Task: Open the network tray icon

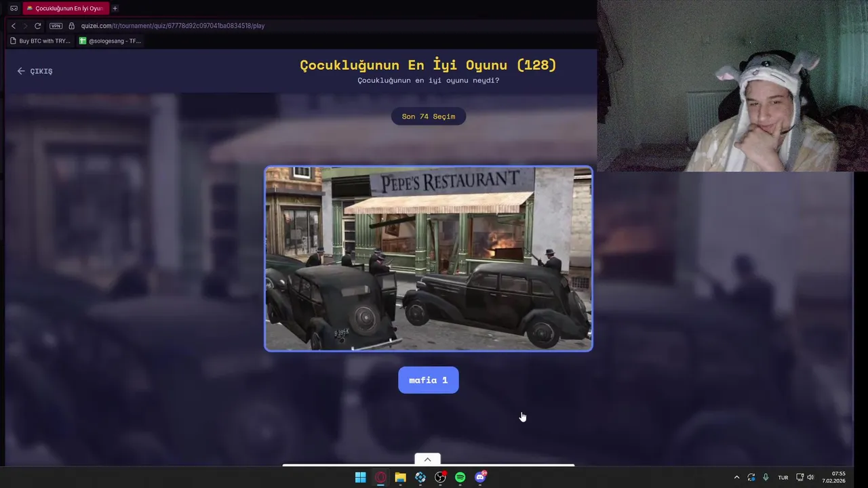Action: point(800,477)
